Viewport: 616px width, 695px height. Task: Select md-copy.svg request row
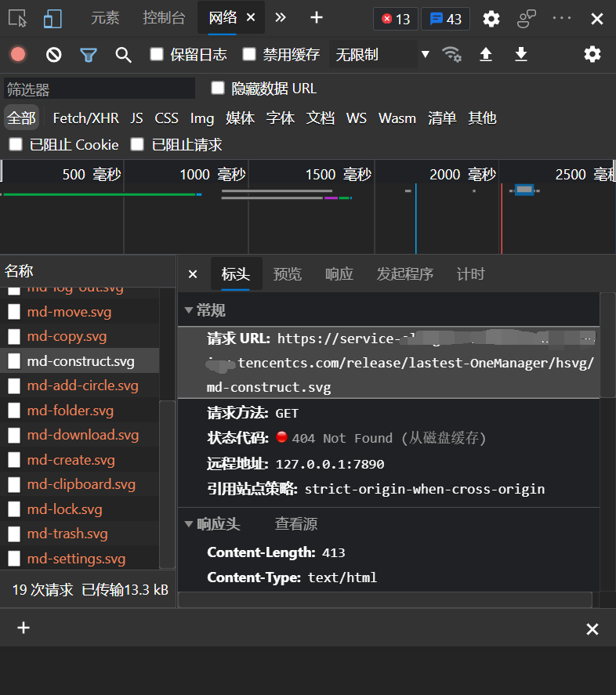pos(80,336)
